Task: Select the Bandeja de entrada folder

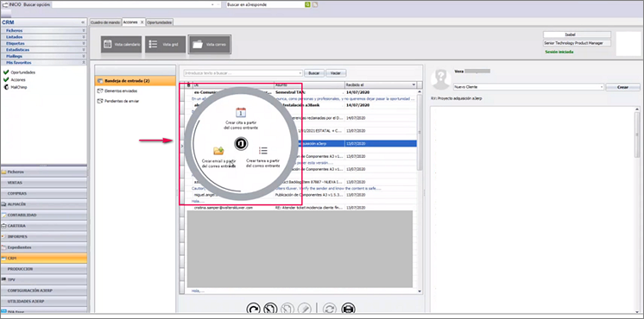Action: click(136, 81)
